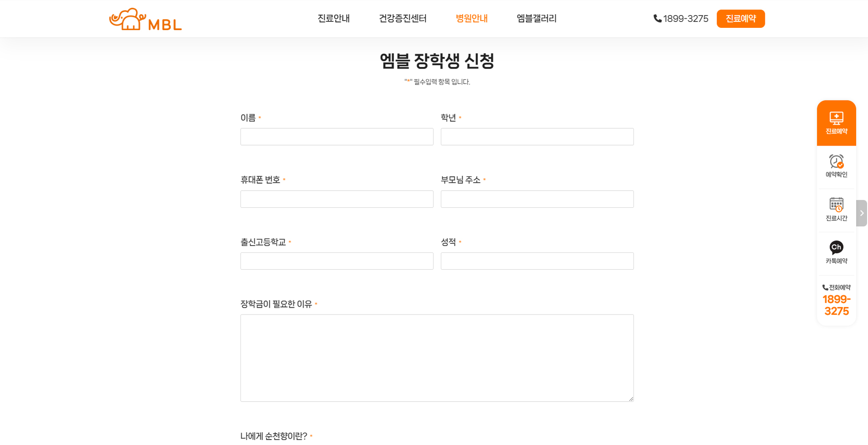Open the 건강증진센터 menu
This screenshot has width=868, height=445.
pyautogui.click(x=403, y=19)
